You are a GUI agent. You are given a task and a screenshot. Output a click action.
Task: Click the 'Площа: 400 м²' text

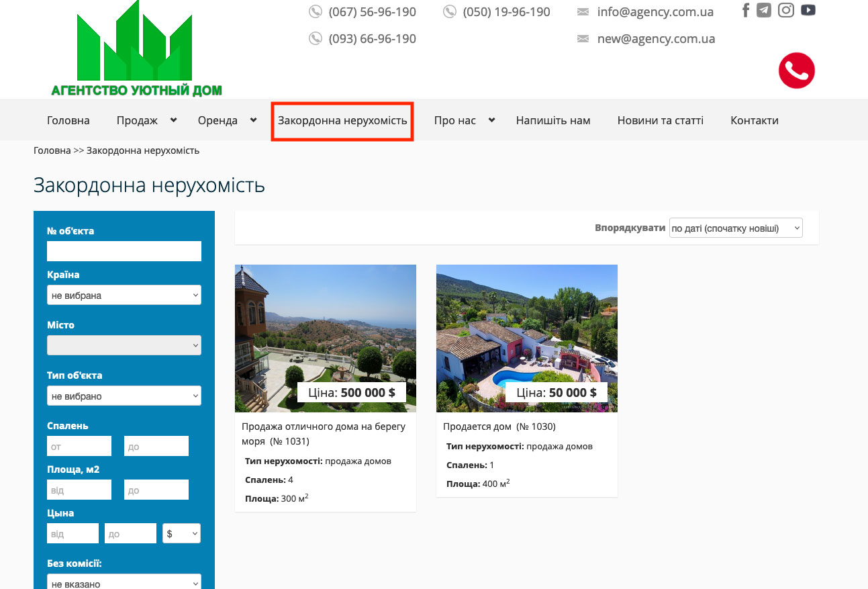tap(478, 484)
